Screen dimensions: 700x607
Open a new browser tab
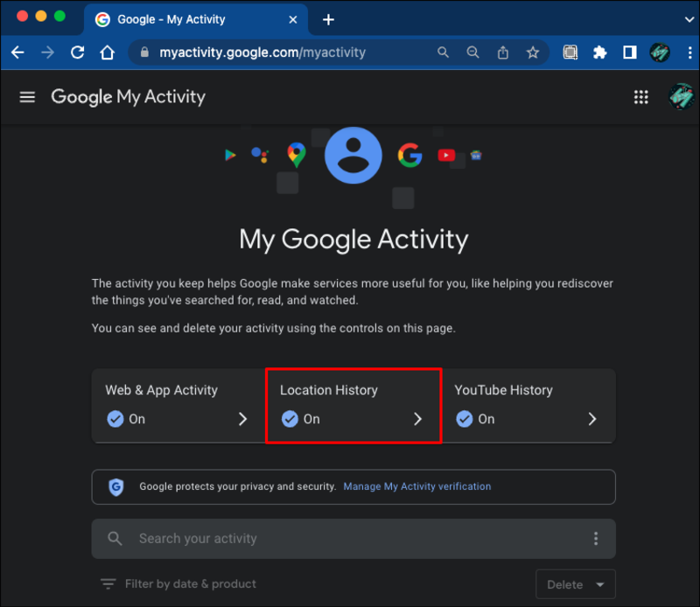pyautogui.click(x=328, y=19)
